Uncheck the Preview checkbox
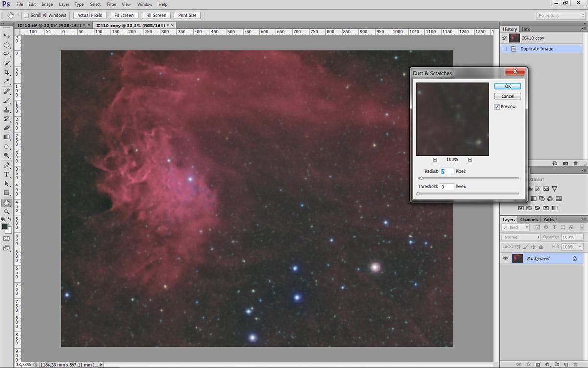This screenshot has height=368, width=588. (x=497, y=107)
